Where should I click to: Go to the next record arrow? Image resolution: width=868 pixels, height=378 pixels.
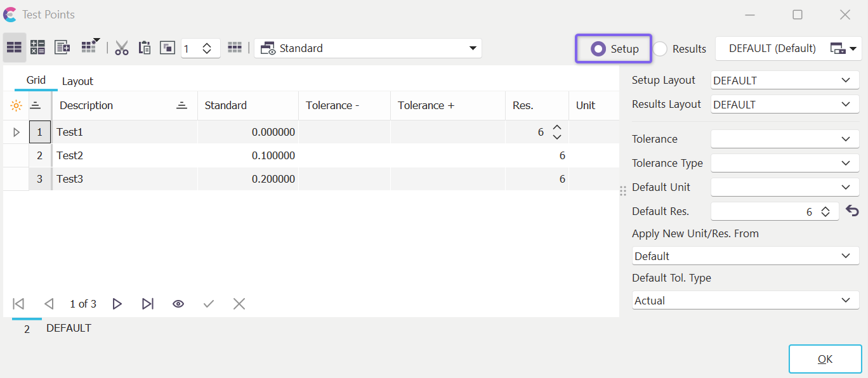117,304
